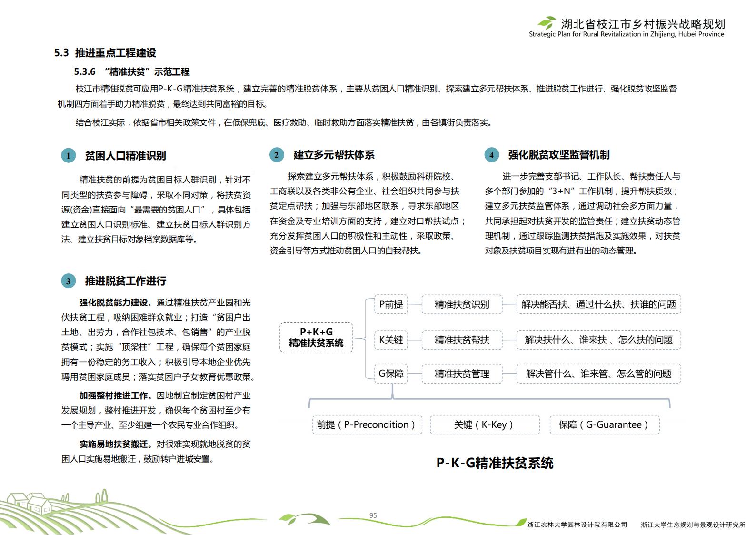
Task: Click footer text 浙江大学生态规划与景观设计研究所
Action: (693, 525)
